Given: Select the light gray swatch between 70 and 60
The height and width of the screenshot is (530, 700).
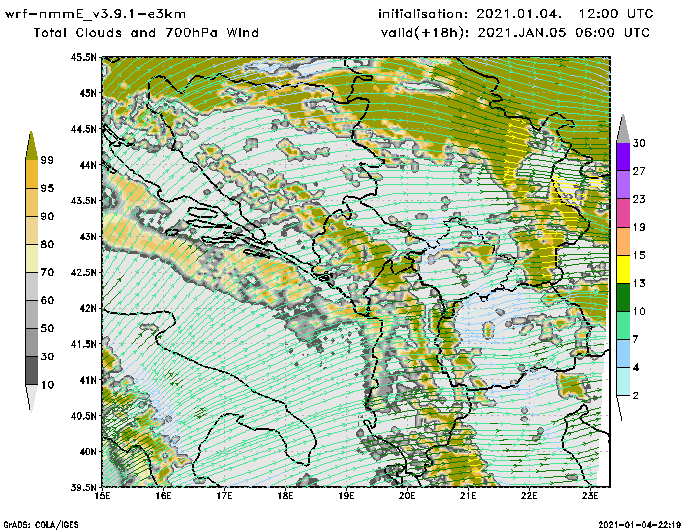Looking at the screenshot, I should pyautogui.click(x=31, y=287).
